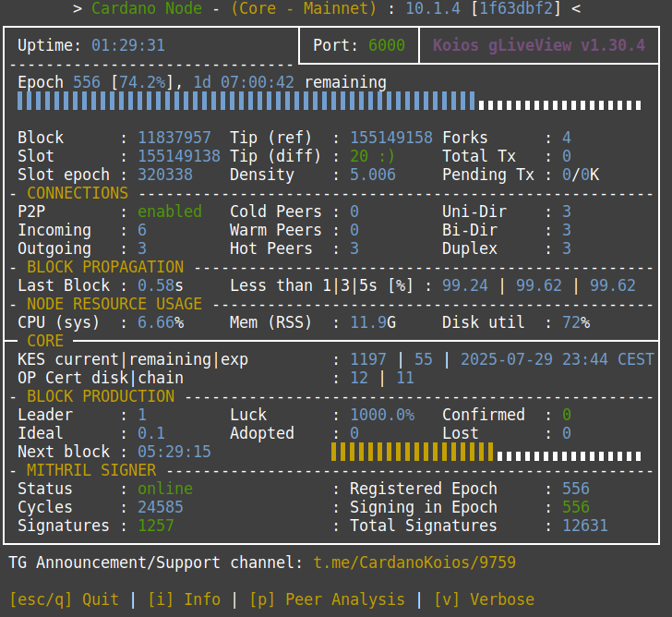Click the [esc/q] Quit option
The height and width of the screenshot is (617, 672).
click(x=65, y=599)
